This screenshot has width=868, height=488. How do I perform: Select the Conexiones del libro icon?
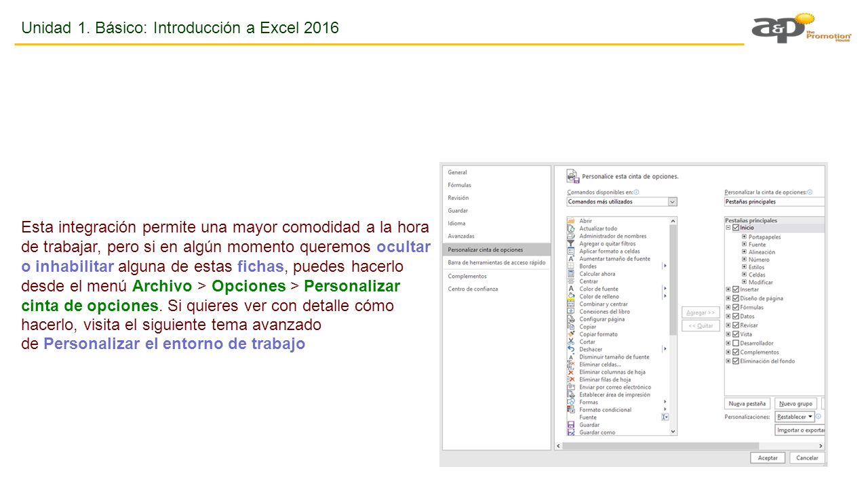[571, 311]
